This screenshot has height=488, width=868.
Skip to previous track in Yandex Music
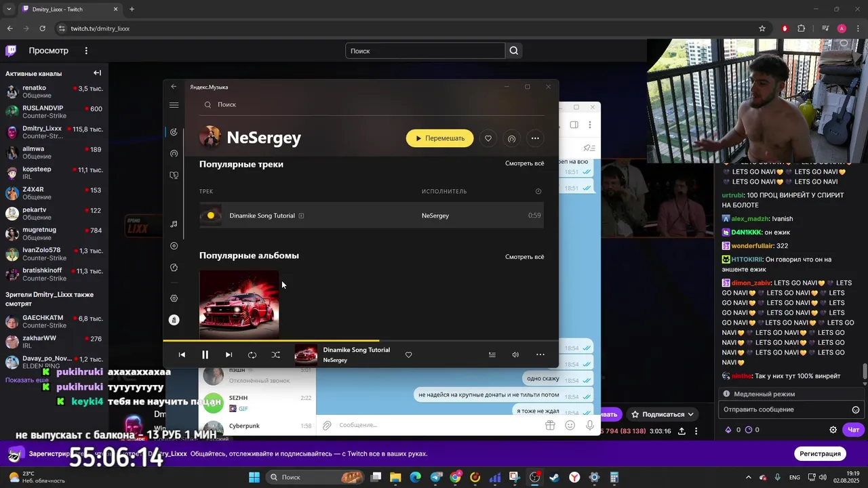pyautogui.click(x=182, y=354)
